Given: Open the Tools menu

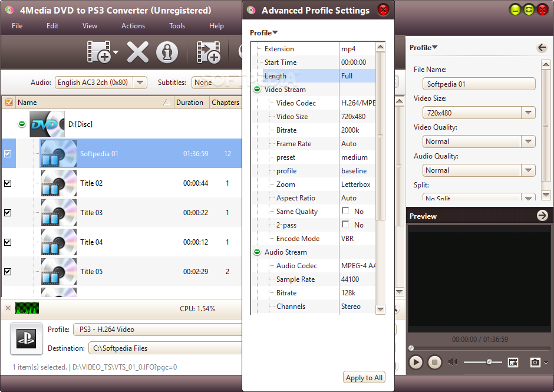Looking at the screenshot, I should (177, 26).
